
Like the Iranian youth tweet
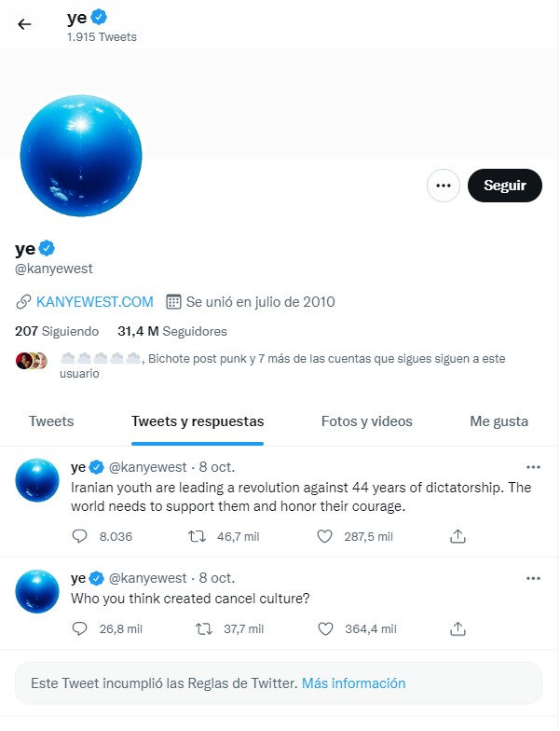[324, 537]
